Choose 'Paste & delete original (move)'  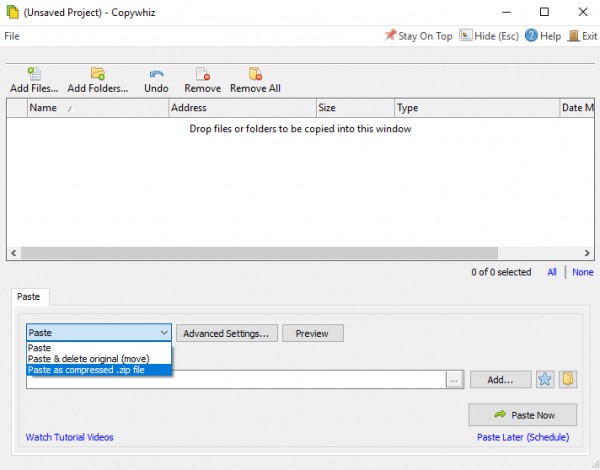click(x=99, y=359)
